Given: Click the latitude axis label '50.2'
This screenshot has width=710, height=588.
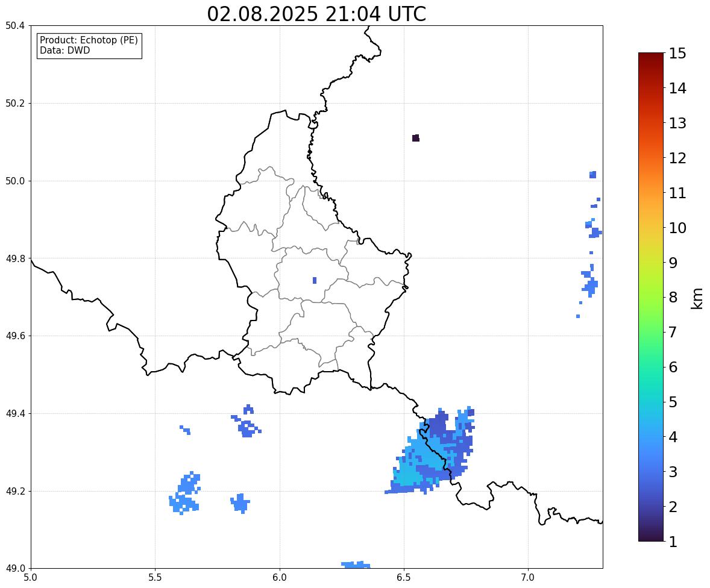Looking at the screenshot, I should click(x=15, y=103).
